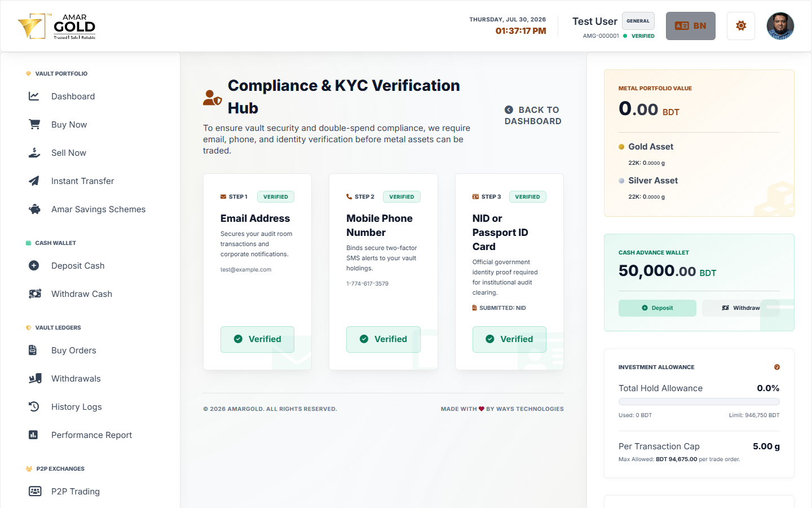Click Verified button on NID card
The width and height of the screenshot is (812, 508).
click(509, 339)
